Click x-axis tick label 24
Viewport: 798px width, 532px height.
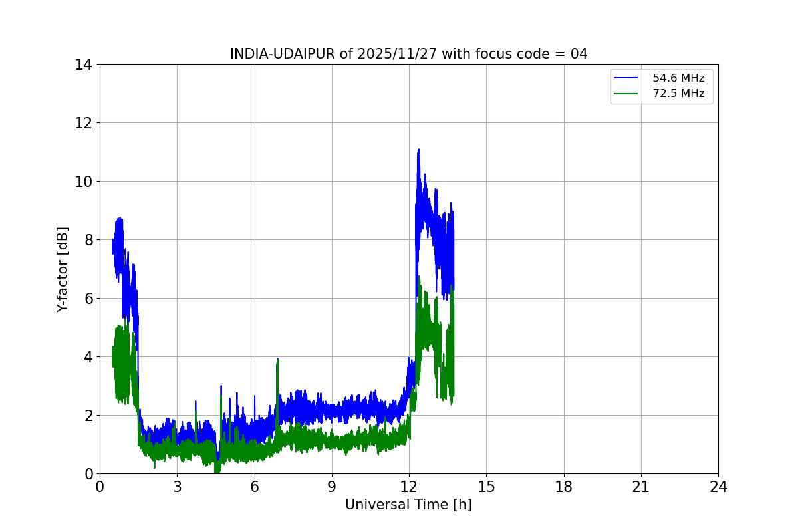pos(718,486)
